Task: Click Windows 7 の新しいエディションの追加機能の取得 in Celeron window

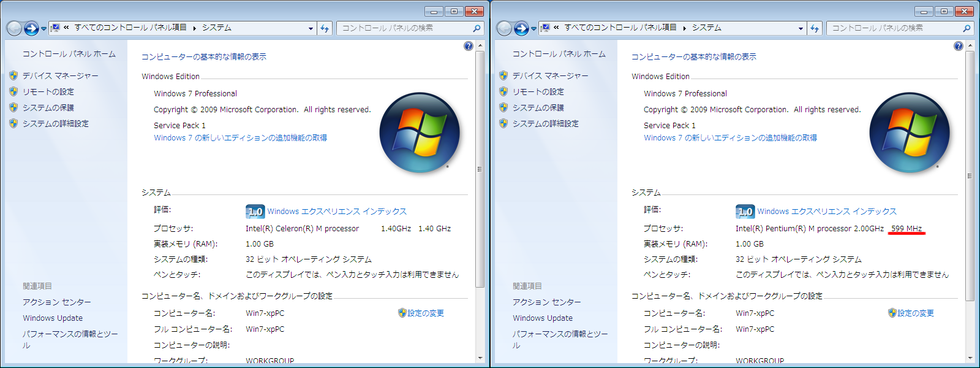Action: point(240,138)
